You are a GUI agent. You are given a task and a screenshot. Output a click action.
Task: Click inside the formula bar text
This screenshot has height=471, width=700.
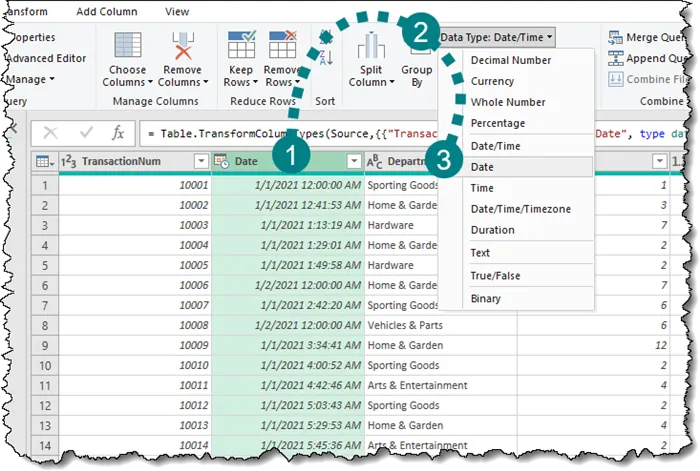280,133
